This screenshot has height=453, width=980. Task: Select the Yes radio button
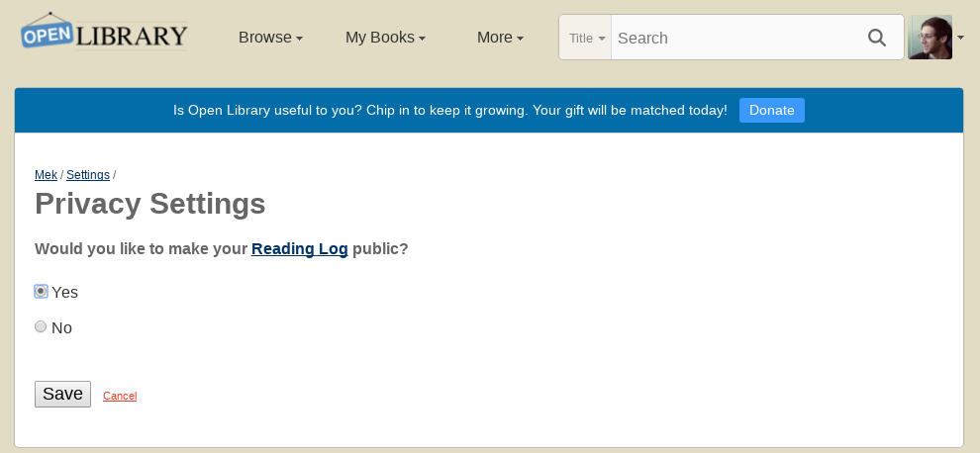(x=41, y=291)
